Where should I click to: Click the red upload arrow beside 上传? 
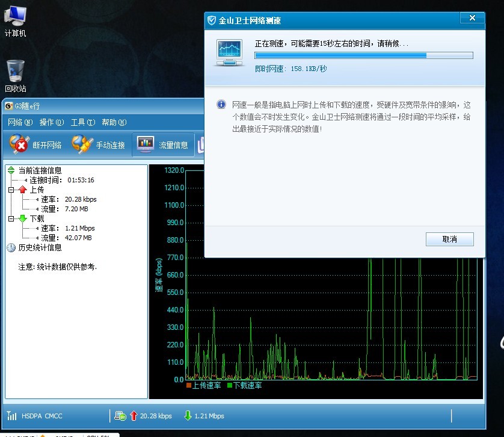(x=22, y=190)
